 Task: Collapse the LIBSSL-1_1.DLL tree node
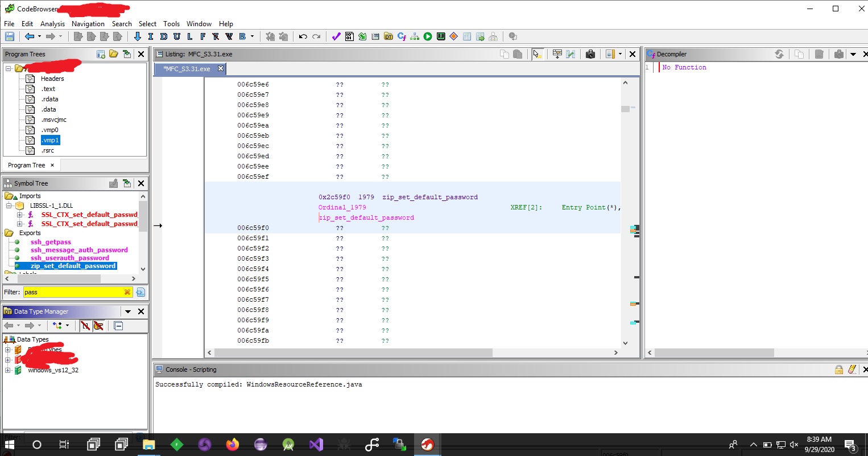[9, 206]
